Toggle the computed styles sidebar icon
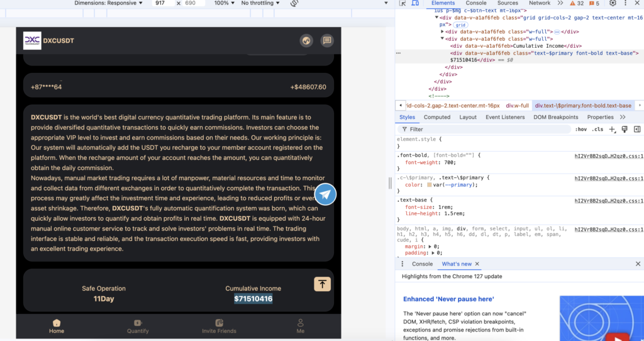644x341 pixels. (637, 130)
